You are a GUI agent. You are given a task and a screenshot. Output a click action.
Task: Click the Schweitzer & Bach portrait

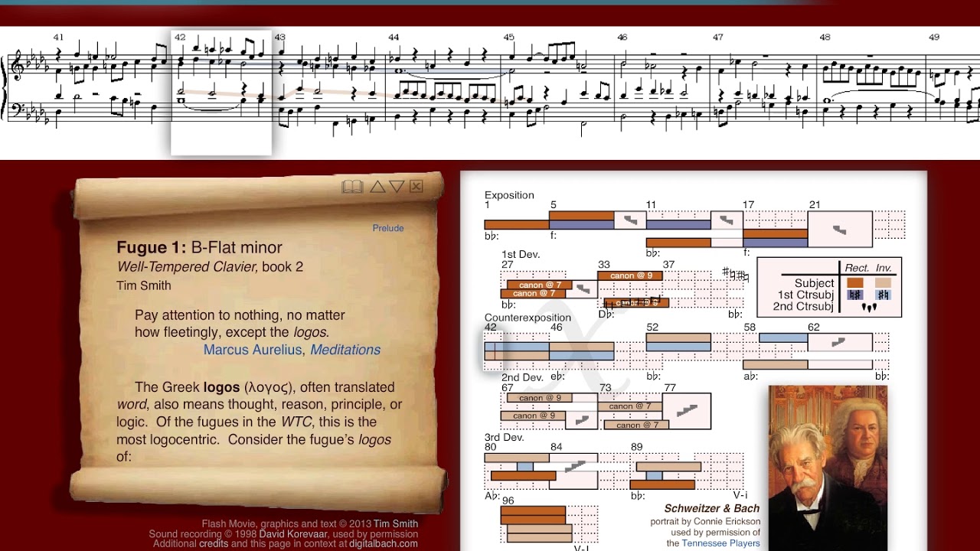[x=828, y=468]
